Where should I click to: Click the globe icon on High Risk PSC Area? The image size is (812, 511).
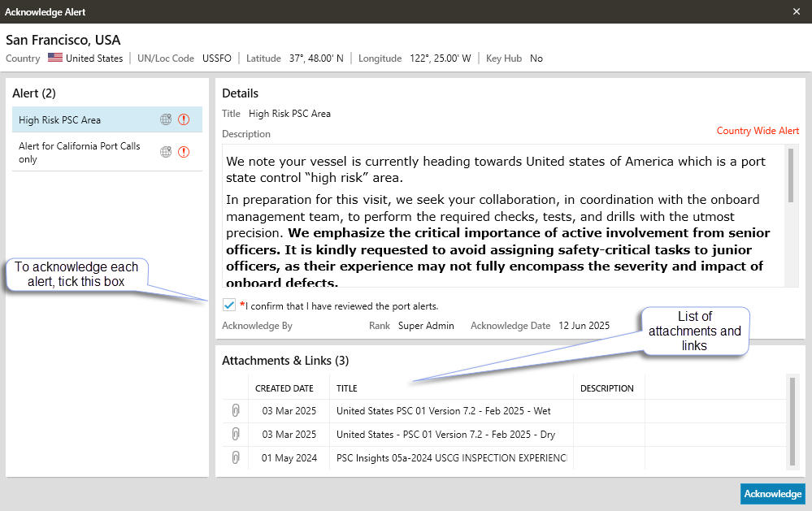click(166, 119)
